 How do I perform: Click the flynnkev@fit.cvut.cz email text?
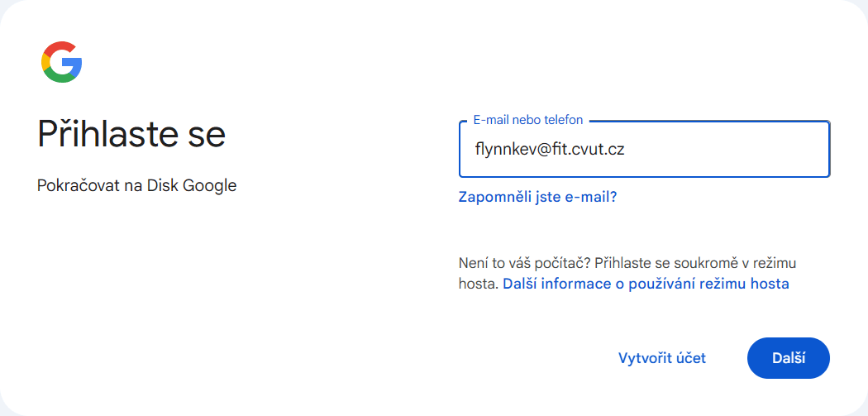tap(550, 149)
